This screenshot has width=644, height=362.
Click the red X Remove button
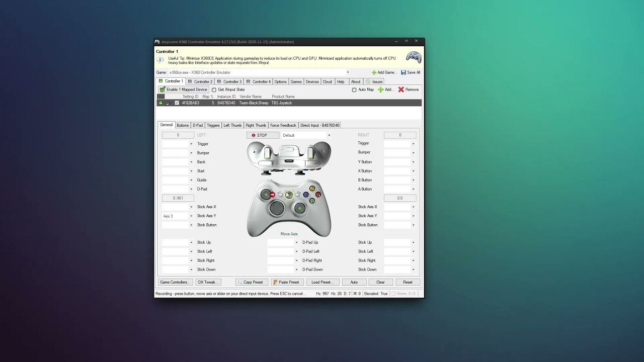pos(409,89)
